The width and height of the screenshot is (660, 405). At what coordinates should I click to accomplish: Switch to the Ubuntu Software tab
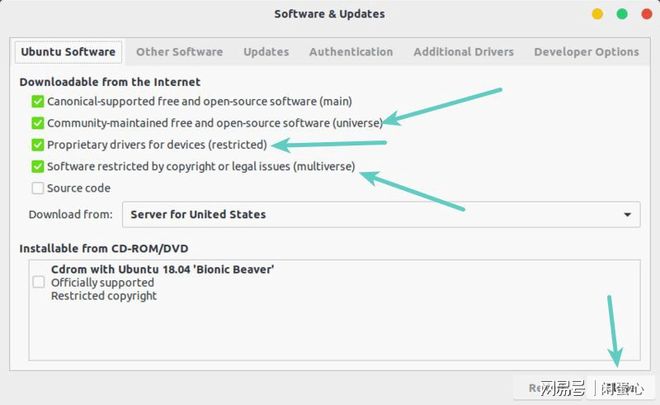point(68,52)
